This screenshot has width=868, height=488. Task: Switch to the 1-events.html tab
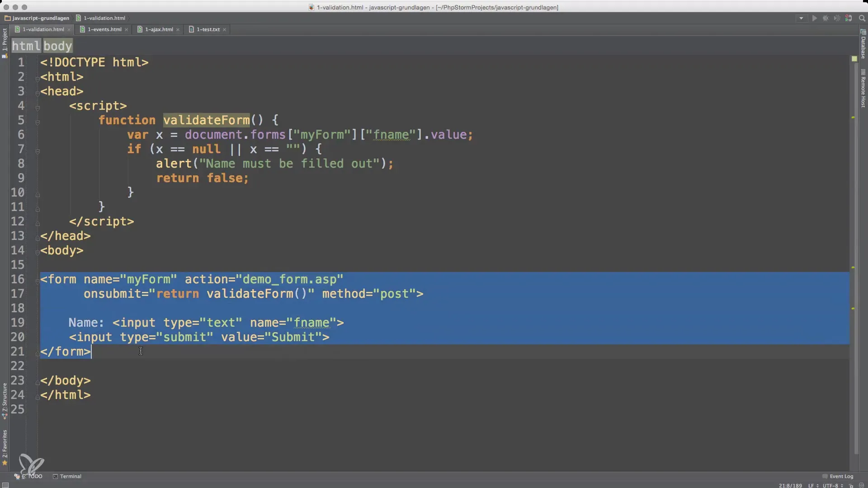(x=104, y=29)
